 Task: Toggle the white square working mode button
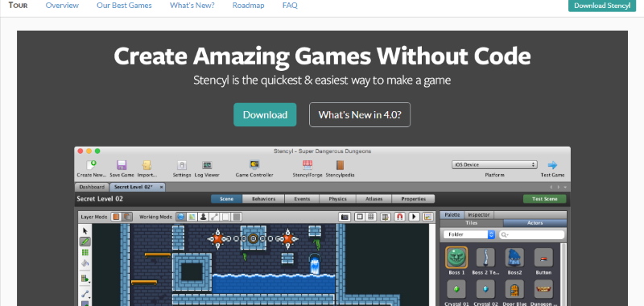[225, 217]
